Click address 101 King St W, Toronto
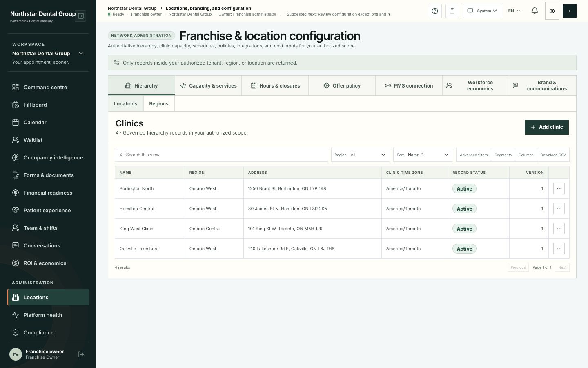This screenshot has height=368, width=588. point(285,229)
